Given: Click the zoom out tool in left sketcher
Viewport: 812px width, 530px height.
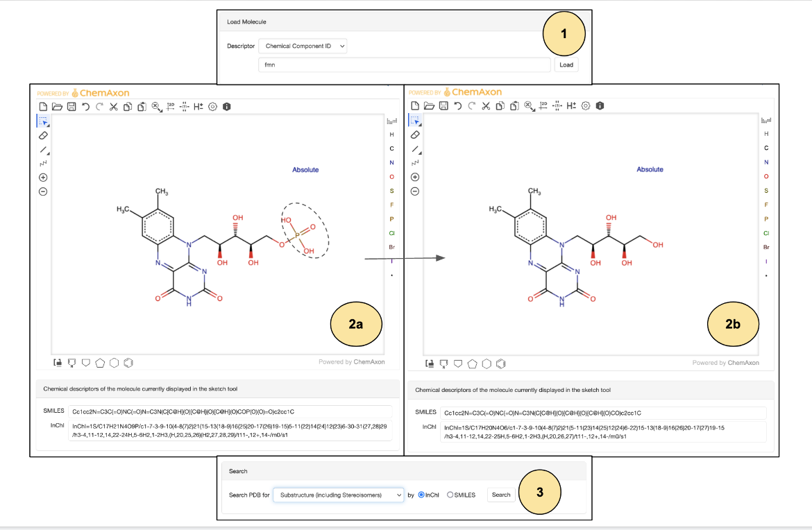Looking at the screenshot, I should (43, 191).
